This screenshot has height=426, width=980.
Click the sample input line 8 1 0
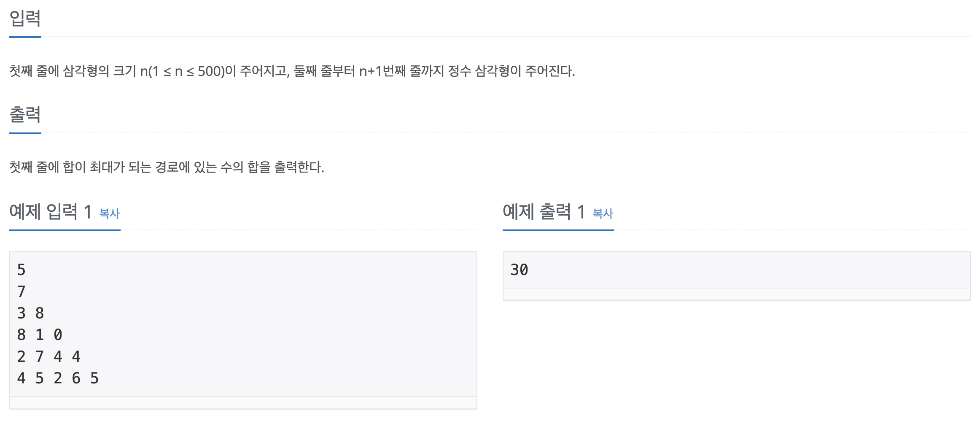click(x=40, y=335)
